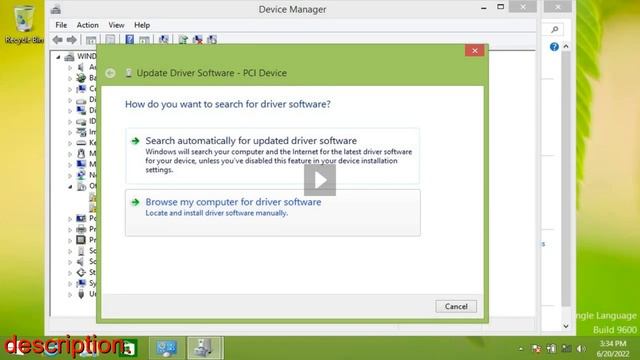Click the Back arrow in Device Manager toolbar
The image size is (640, 360).
[x=58, y=40]
